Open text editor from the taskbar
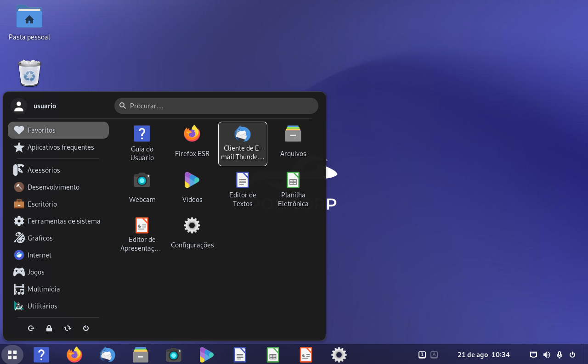The image size is (588, 364). tap(240, 355)
